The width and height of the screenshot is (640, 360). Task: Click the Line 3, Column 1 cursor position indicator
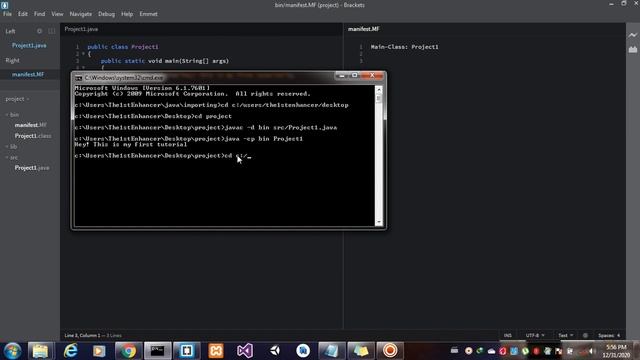point(81,336)
